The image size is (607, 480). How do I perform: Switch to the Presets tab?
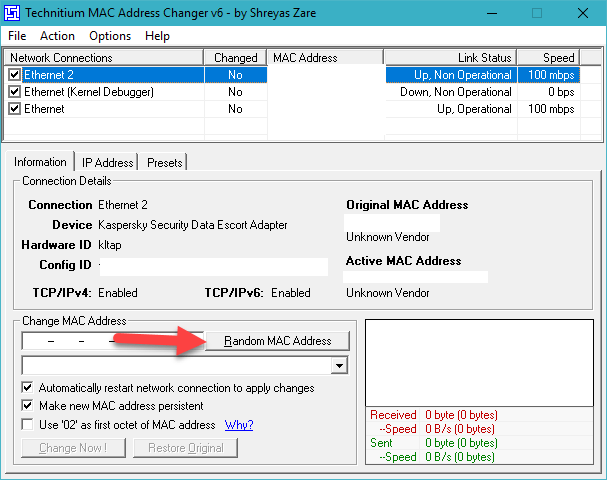pos(164,162)
